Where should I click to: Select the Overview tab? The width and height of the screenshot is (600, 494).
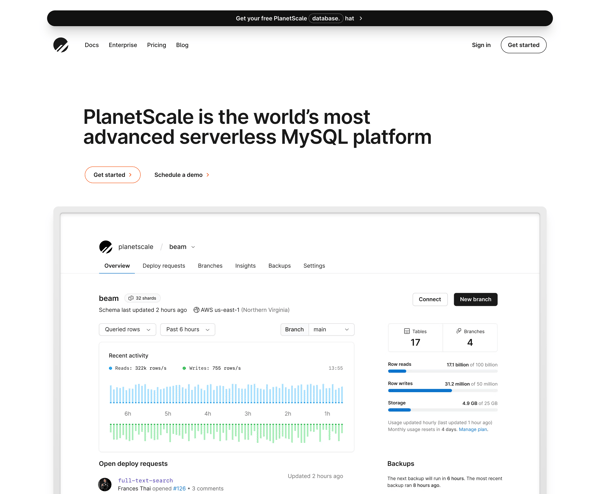(117, 266)
